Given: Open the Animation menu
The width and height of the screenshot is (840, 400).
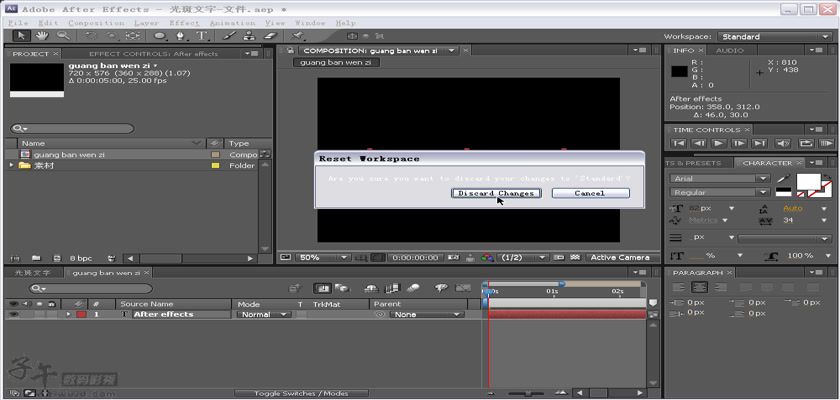Looking at the screenshot, I should coord(232,23).
